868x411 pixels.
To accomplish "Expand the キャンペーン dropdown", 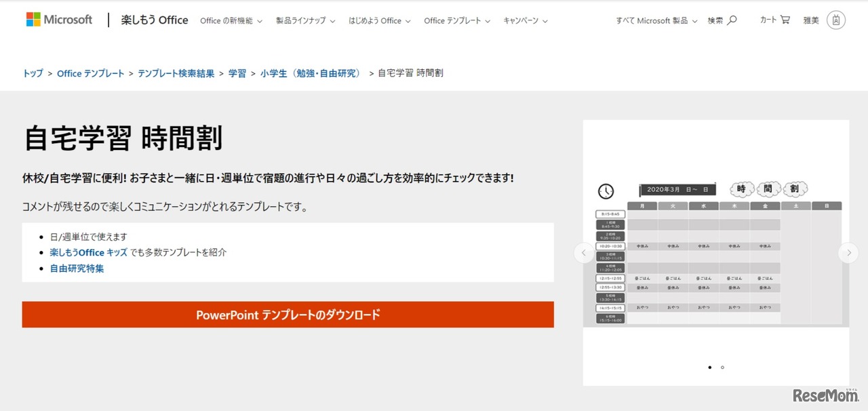I will click(526, 21).
